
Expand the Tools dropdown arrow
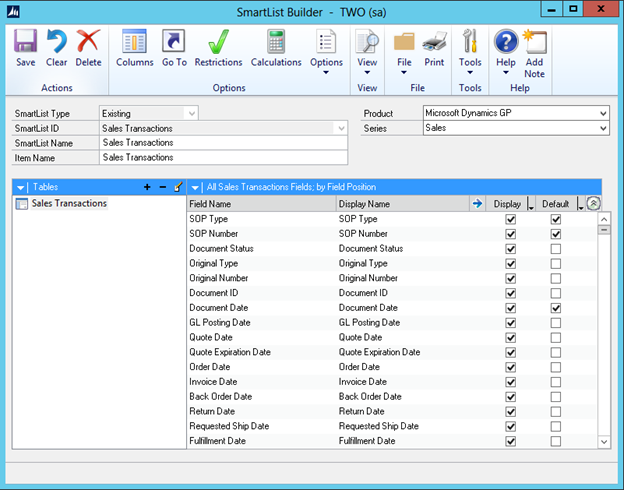click(x=470, y=72)
